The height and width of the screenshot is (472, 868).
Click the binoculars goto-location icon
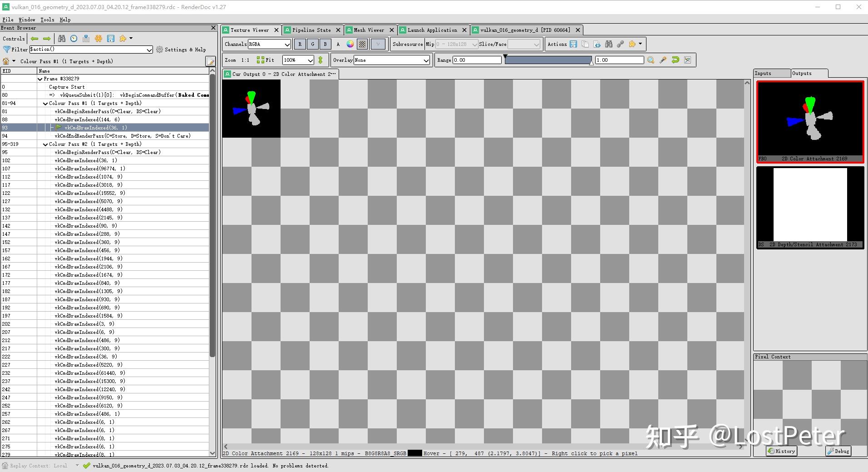pos(608,44)
